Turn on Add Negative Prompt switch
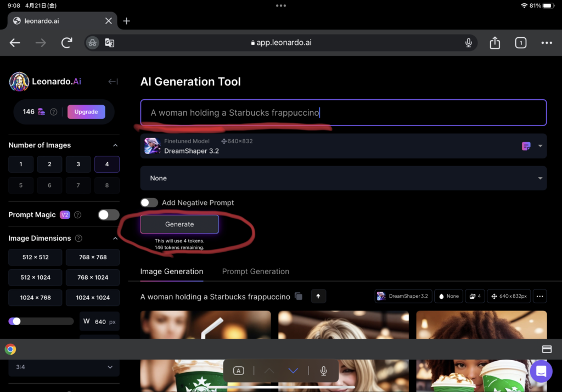This screenshot has width=562, height=392. pos(149,203)
